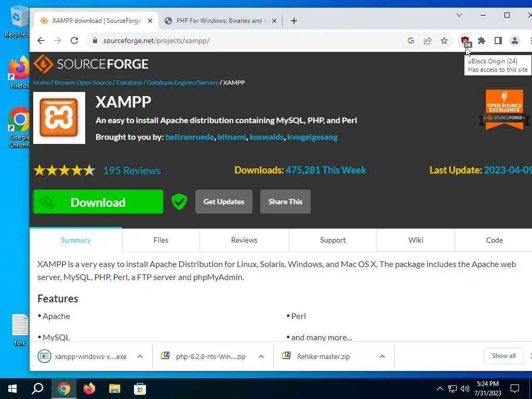Click the XAMPP project logo image

click(x=59, y=118)
